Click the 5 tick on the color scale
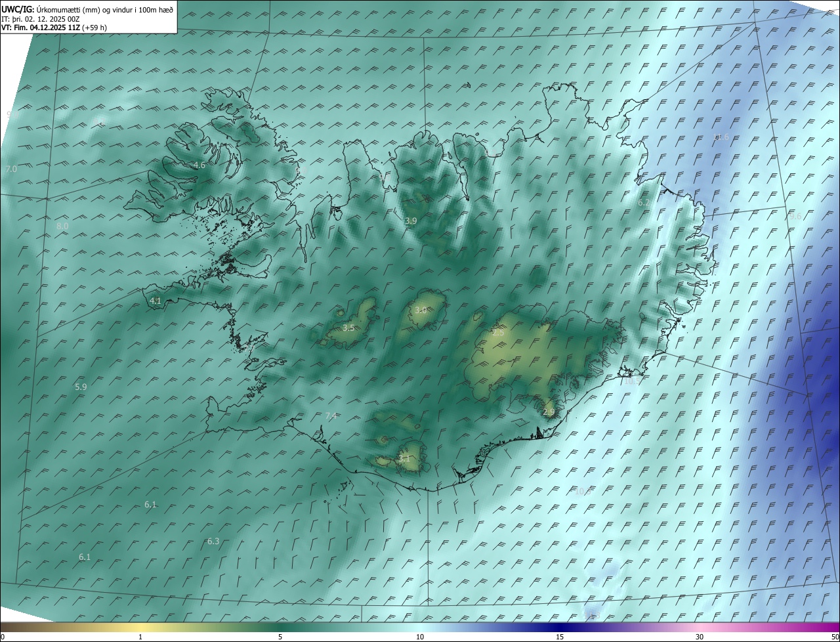 tap(280, 637)
